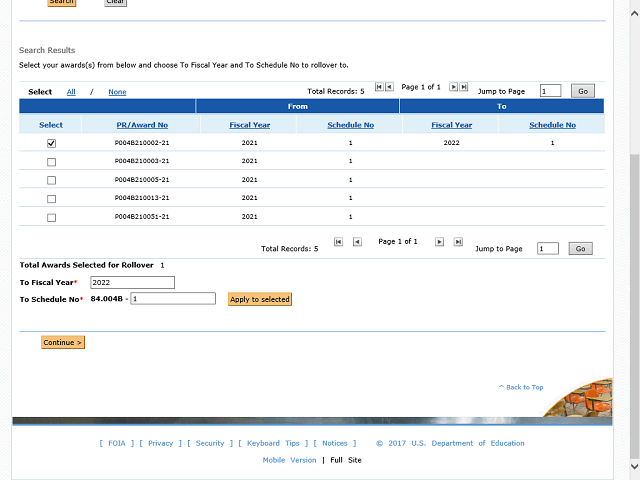Click first page icon in bottom pager
Screen dimensions: 640x480
point(339,242)
